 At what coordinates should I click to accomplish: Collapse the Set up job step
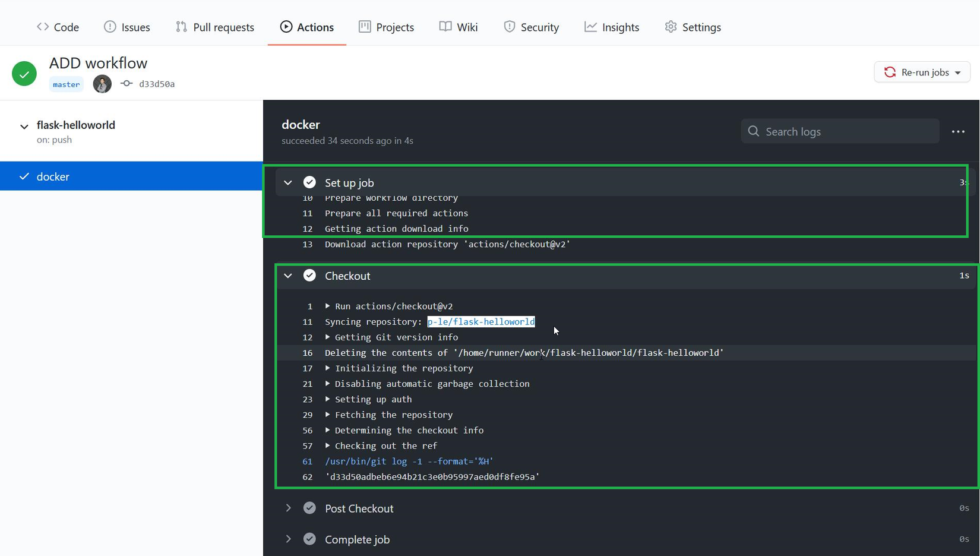(x=288, y=182)
